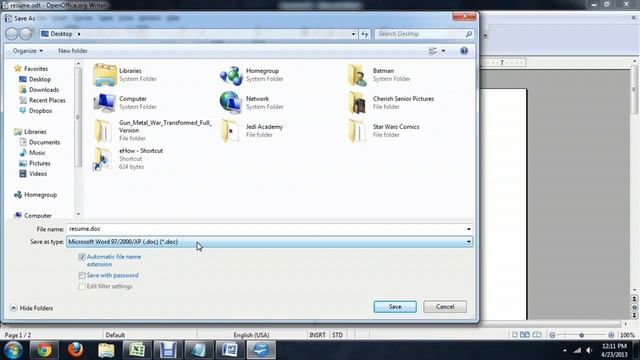Viewport: 640px width, 360px height.
Task: Select Music library in sidebar
Action: pos(32,153)
